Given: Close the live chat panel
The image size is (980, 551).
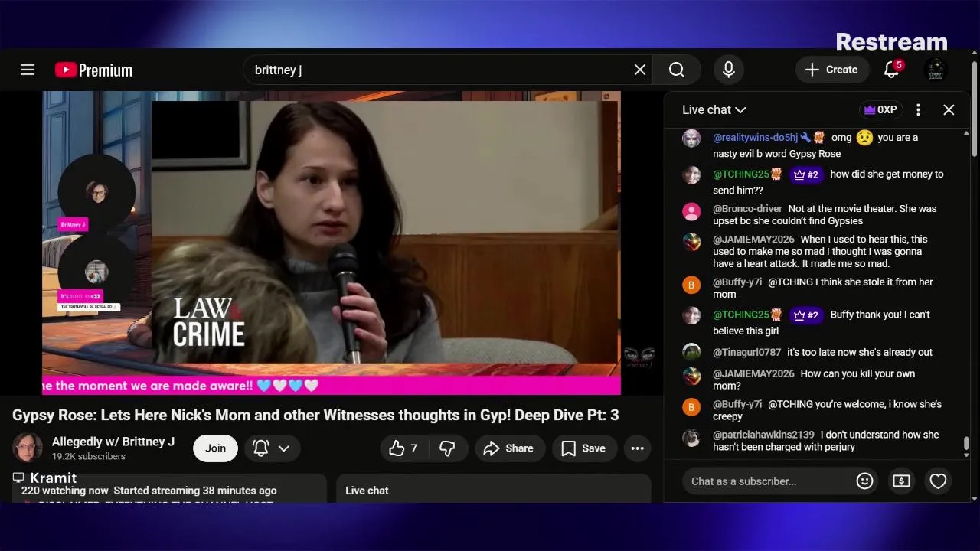Looking at the screenshot, I should click(x=949, y=109).
